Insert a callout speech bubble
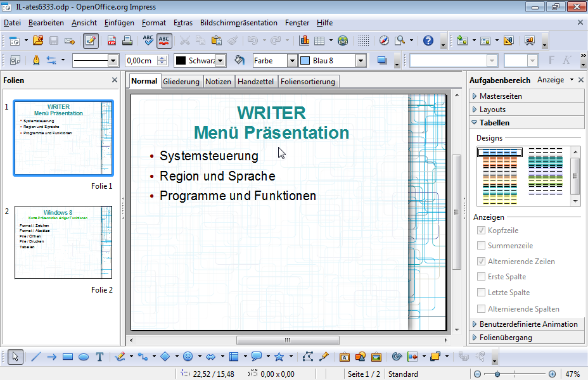This screenshot has width=588, height=380. 257,357
